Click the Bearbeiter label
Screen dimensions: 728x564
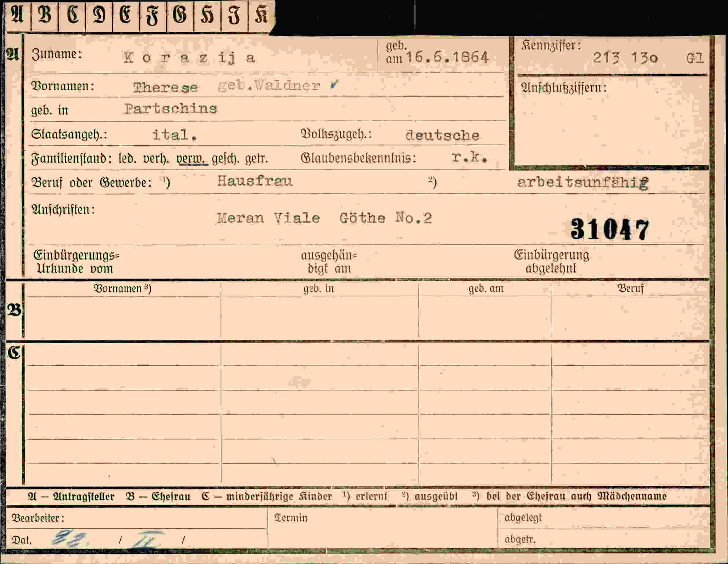click(x=38, y=519)
